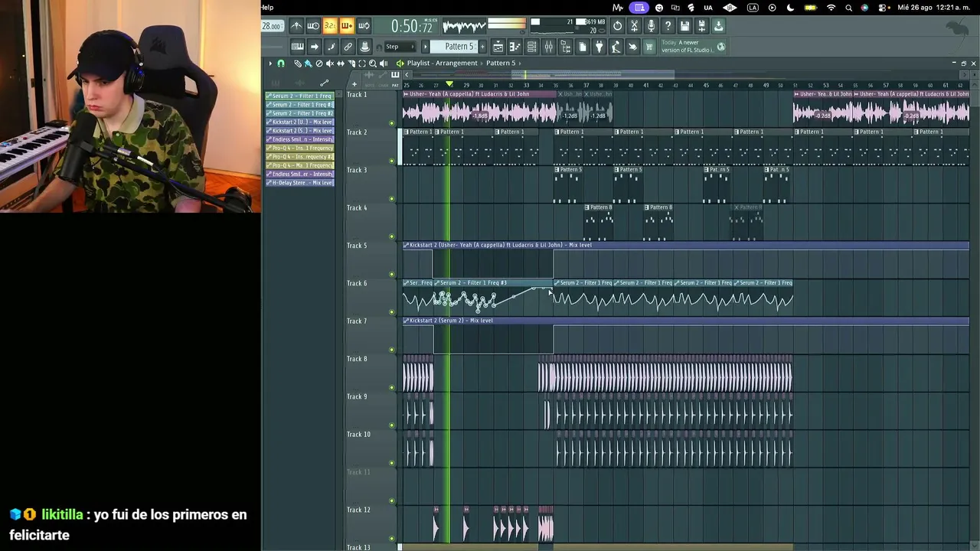This screenshot has width=980, height=551.
Task: Select clip 'Serum 2 - Filter 1 Freq' in picker
Action: click(x=300, y=96)
